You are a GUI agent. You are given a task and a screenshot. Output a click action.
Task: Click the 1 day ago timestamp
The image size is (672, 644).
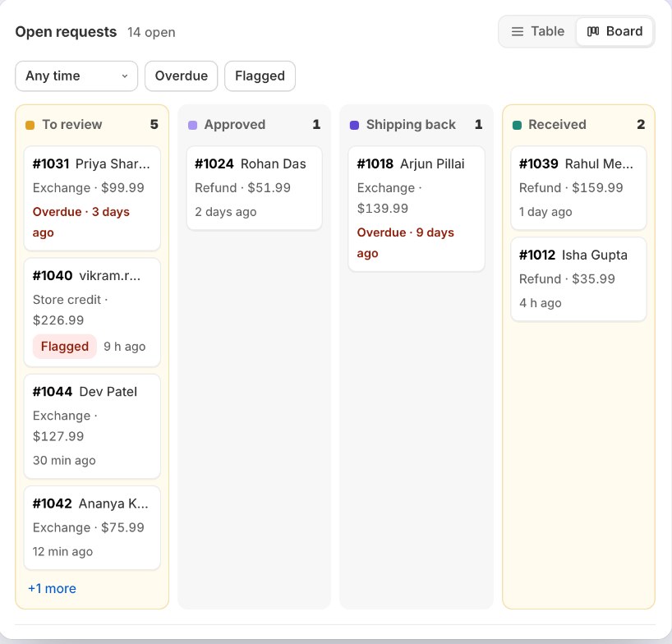click(545, 212)
